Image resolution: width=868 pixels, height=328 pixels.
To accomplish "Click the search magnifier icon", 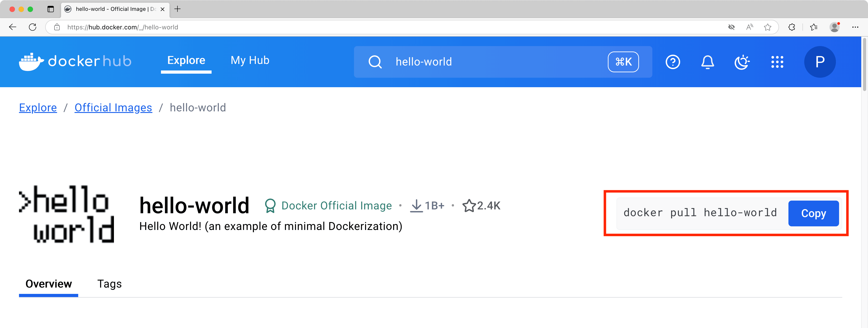I will [x=375, y=62].
